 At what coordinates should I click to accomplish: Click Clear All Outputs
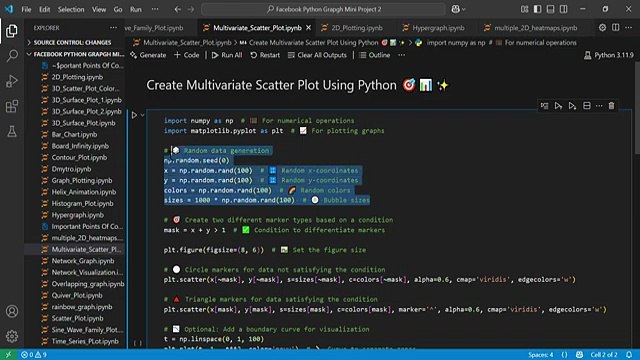(317, 55)
